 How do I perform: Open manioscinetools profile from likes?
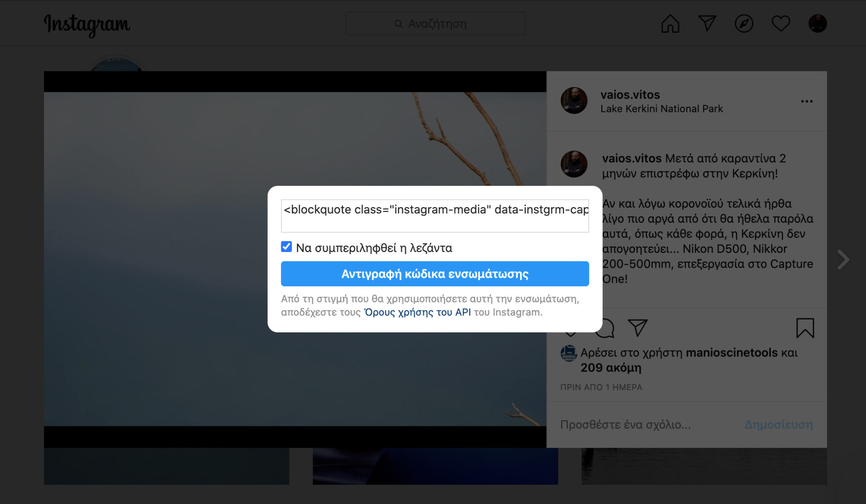pos(732,353)
